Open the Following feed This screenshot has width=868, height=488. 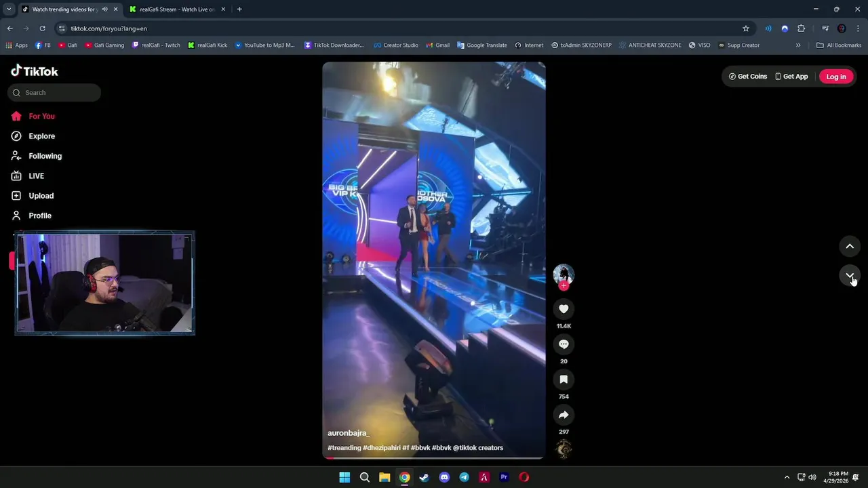tap(37, 156)
